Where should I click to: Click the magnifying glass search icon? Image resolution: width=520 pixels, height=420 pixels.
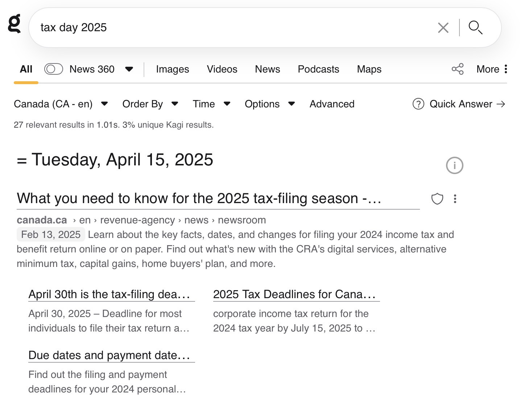pos(475,28)
